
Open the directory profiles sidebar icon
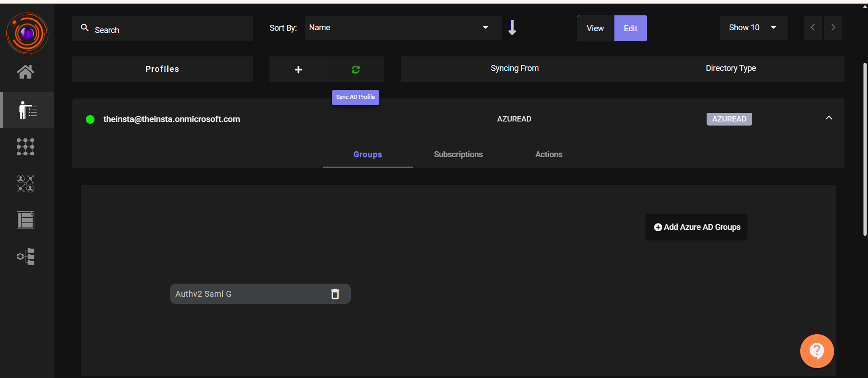(28, 110)
